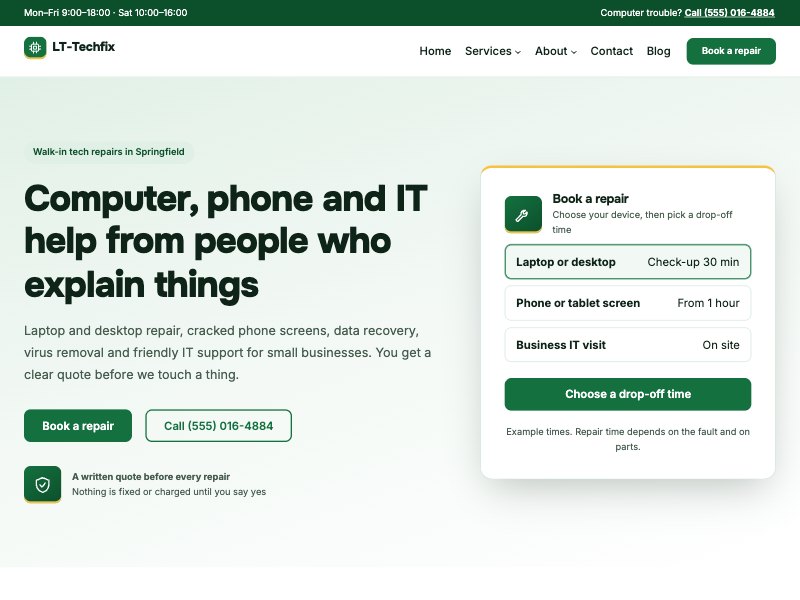Click the 'Nothing is fixed or charged' text
Viewport: 800px width, 600px height.
tap(169, 492)
